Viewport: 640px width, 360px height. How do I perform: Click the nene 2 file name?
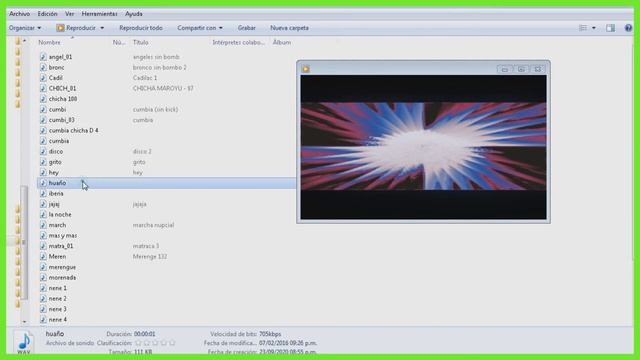click(58, 298)
